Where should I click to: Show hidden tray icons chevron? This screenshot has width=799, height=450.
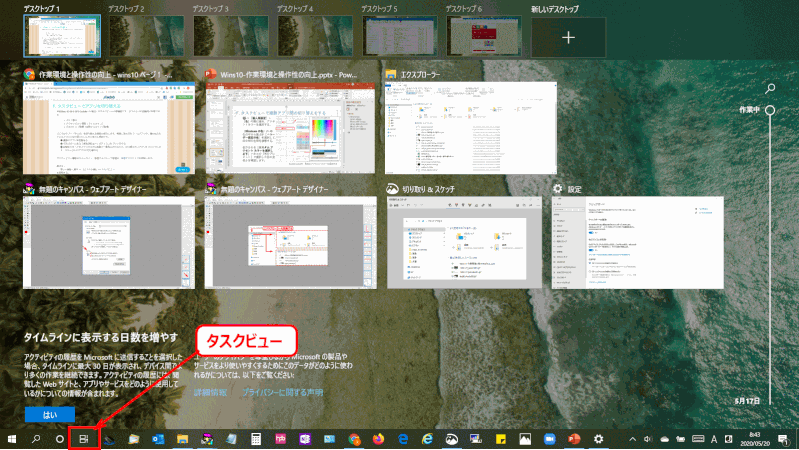632,439
